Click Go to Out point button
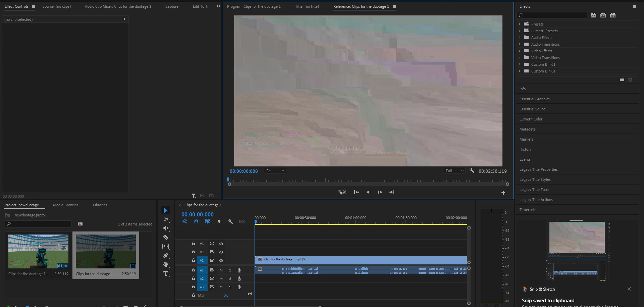This screenshot has height=307, width=644. tap(392, 192)
